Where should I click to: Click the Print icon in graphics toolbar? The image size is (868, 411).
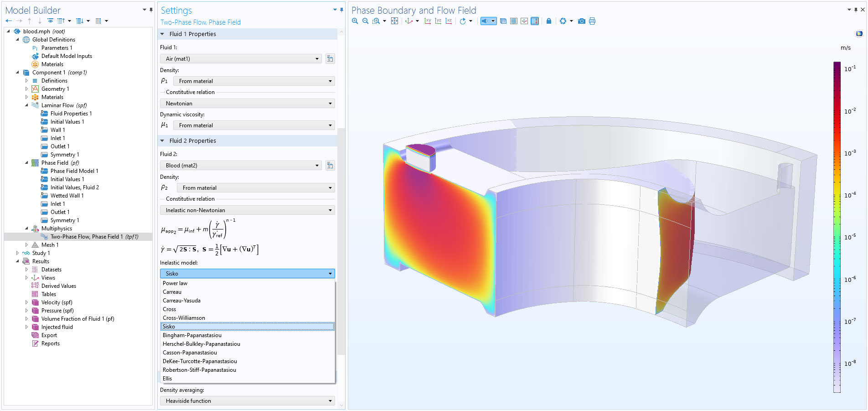pyautogui.click(x=592, y=21)
